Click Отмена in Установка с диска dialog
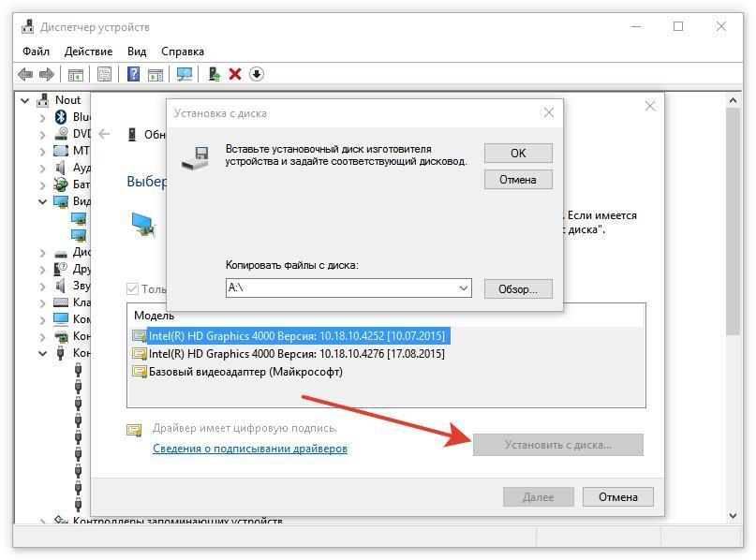The height and width of the screenshot is (560, 756). coord(518,180)
